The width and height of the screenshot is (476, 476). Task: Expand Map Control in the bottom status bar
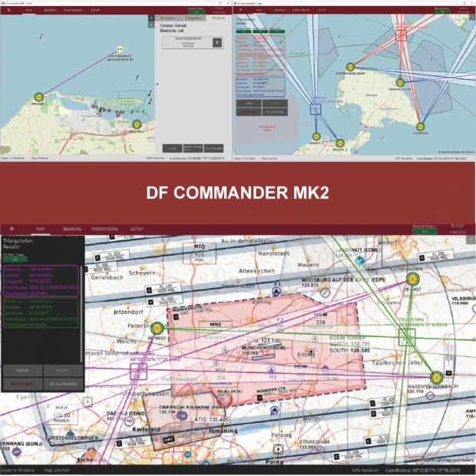56,470
